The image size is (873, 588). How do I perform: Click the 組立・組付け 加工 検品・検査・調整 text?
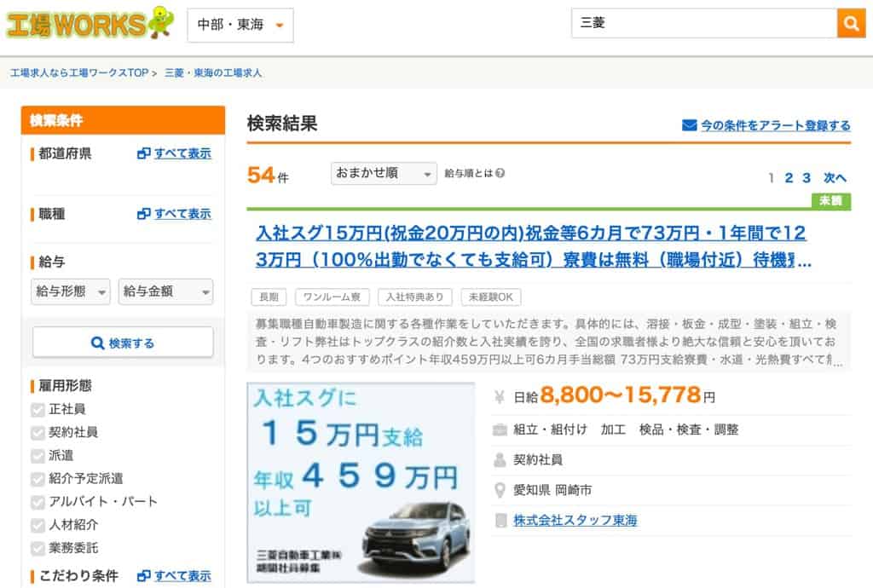(626, 429)
